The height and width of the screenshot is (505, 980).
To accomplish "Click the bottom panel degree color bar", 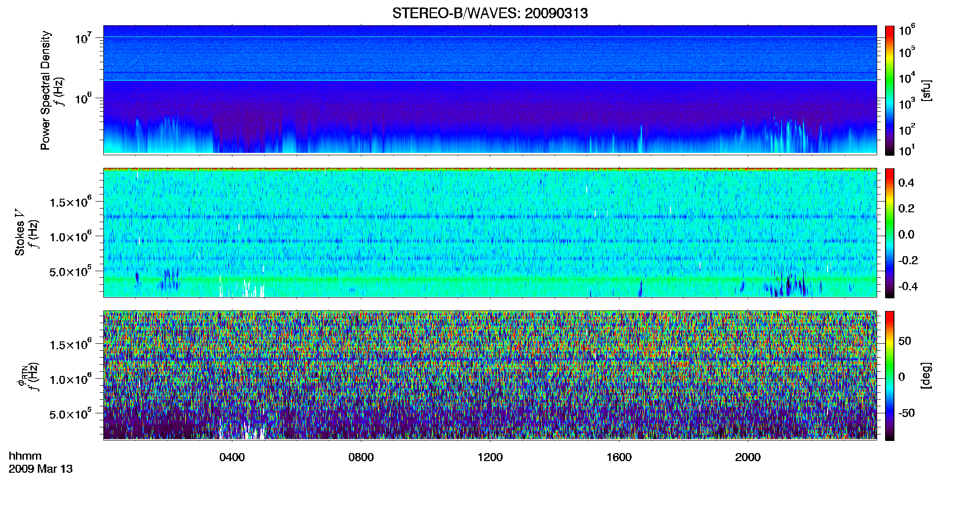I will point(890,375).
